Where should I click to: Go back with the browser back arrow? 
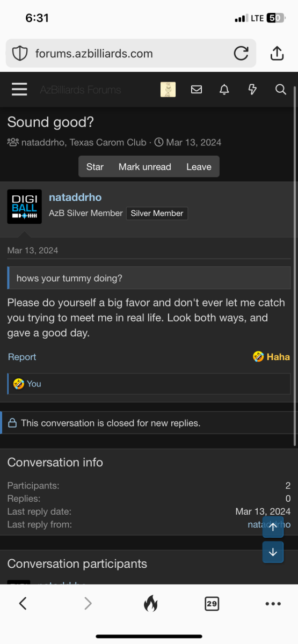(x=23, y=604)
